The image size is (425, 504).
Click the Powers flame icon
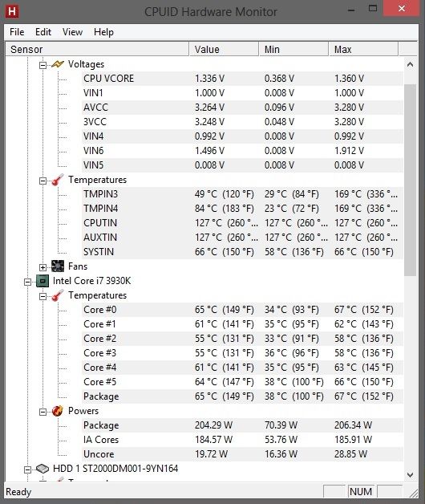(58, 411)
